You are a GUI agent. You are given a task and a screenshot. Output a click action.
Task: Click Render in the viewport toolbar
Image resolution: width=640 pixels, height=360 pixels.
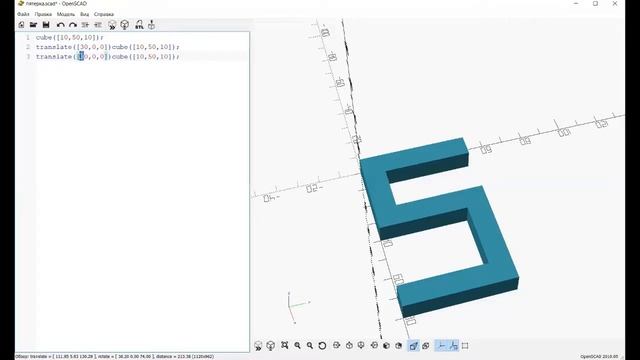pyautogui.click(x=271, y=346)
